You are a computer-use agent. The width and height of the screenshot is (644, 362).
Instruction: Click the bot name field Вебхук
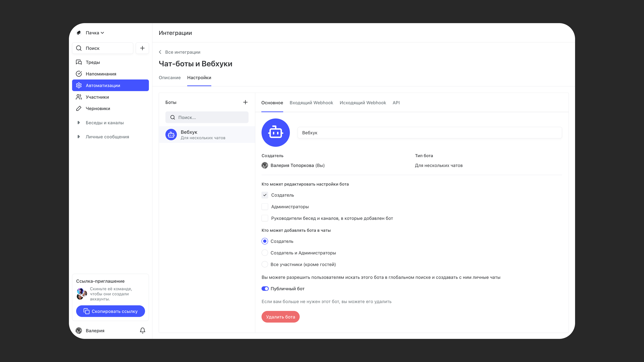pos(430,133)
